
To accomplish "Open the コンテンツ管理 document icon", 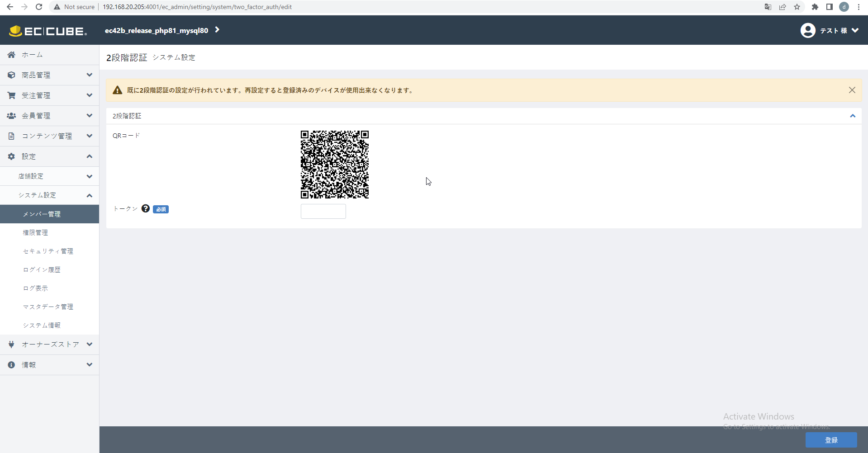I will tap(11, 136).
